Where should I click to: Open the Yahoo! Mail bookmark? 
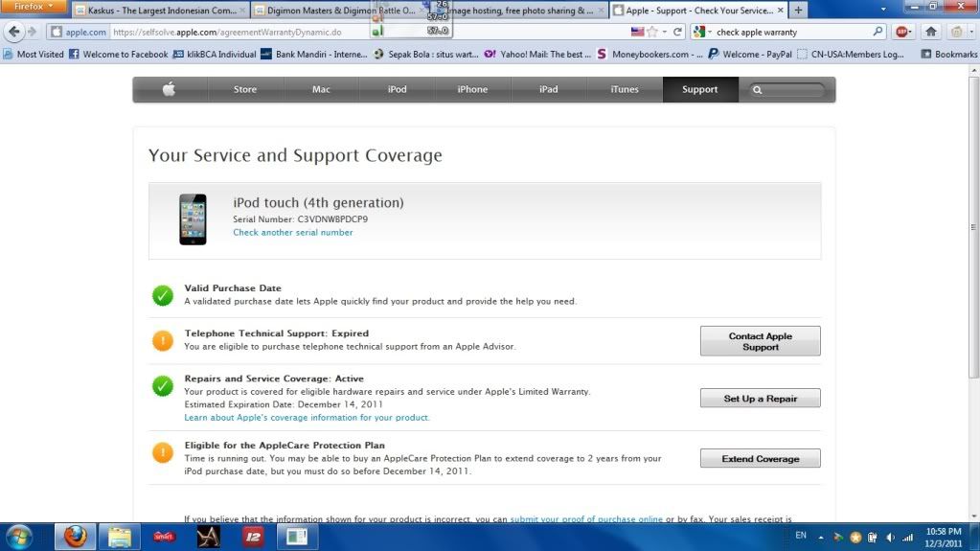[537, 55]
